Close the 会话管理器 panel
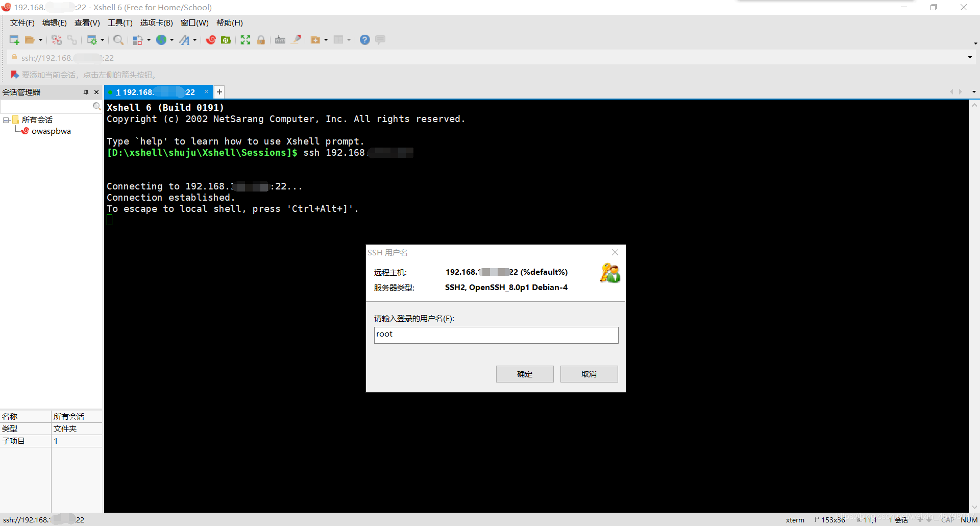This screenshot has height=526, width=980. pos(96,92)
